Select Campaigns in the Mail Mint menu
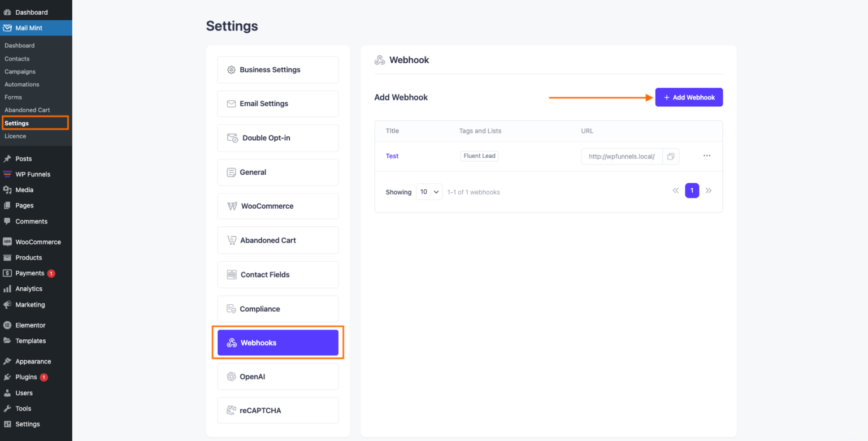The height and width of the screenshot is (441, 868). [19, 71]
